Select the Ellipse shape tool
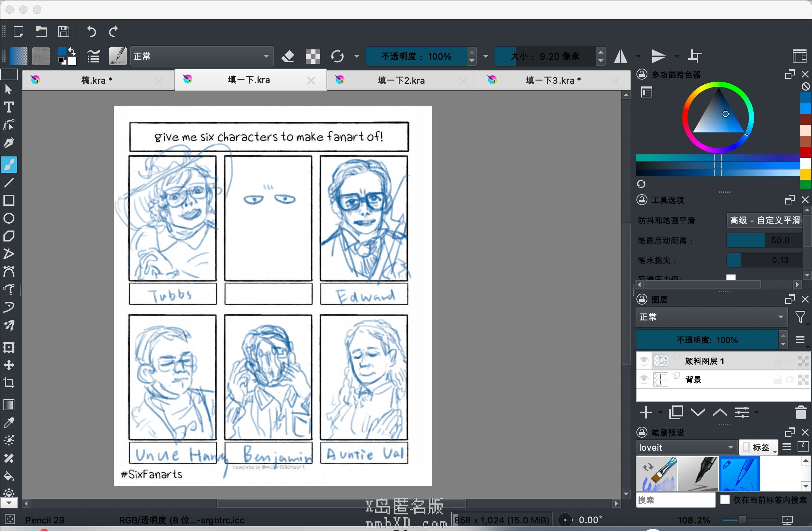Viewport: 812px width, 531px height. pyautogui.click(x=9, y=219)
